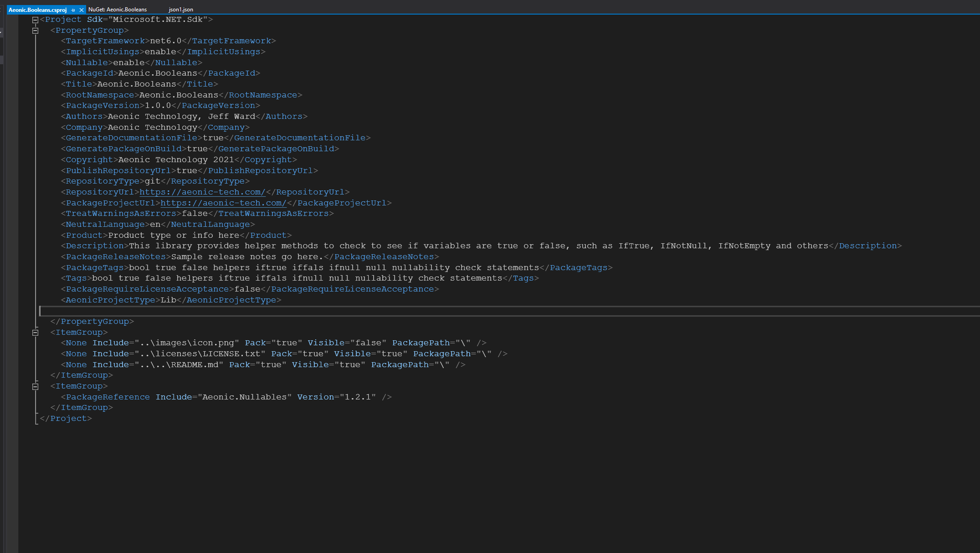Image resolution: width=980 pixels, height=553 pixels.
Task: Close the Aeonic.Booleans.csproj editor tab
Action: 81,9
